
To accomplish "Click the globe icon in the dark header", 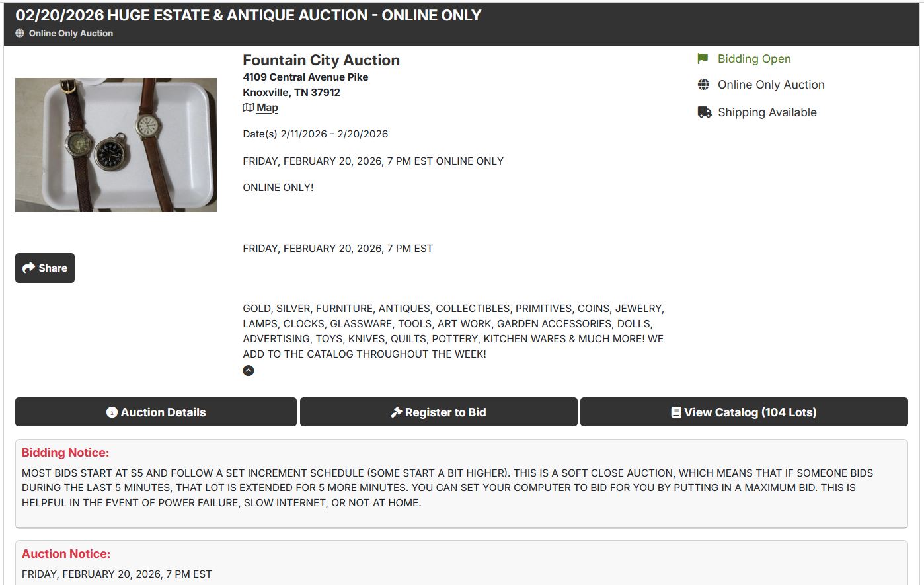I will [20, 33].
